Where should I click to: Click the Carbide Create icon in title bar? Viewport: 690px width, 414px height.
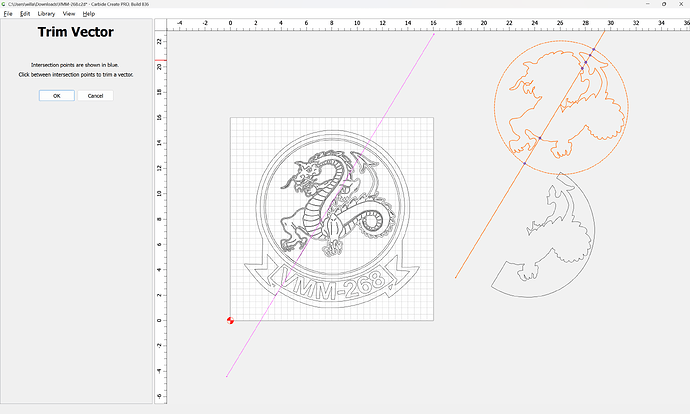pyautogui.click(x=4, y=4)
